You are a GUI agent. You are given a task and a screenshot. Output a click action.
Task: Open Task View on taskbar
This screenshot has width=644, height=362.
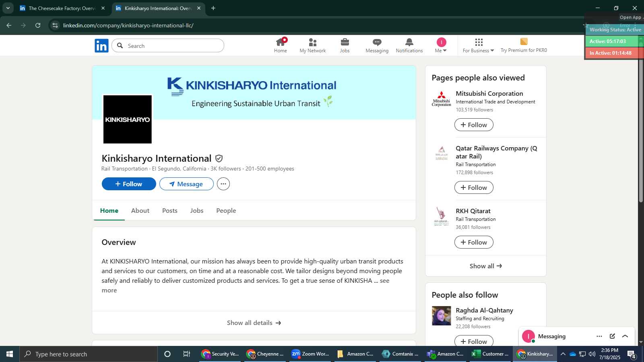click(187, 354)
